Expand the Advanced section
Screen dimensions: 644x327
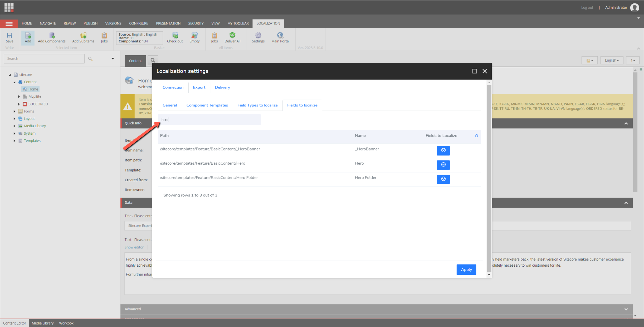point(626,309)
